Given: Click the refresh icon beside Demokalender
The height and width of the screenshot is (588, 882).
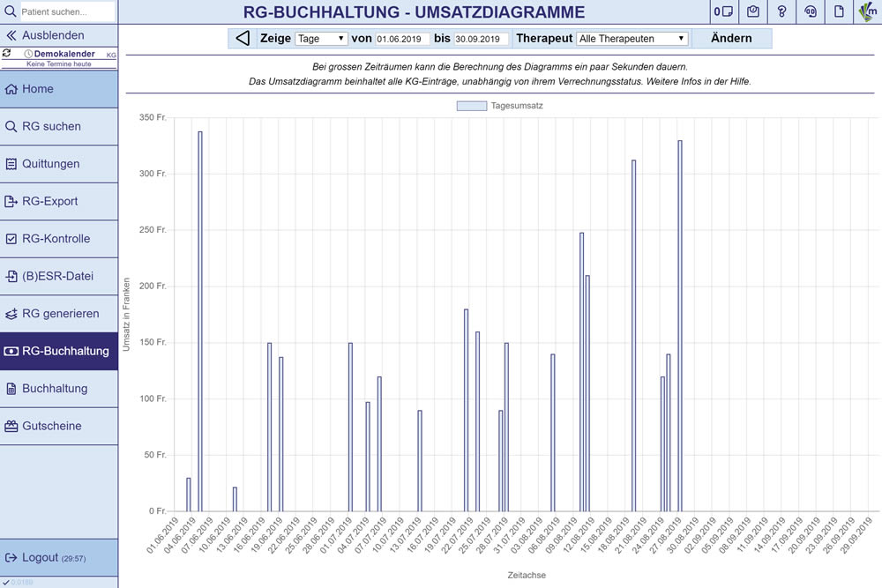Looking at the screenshot, I should (7, 54).
